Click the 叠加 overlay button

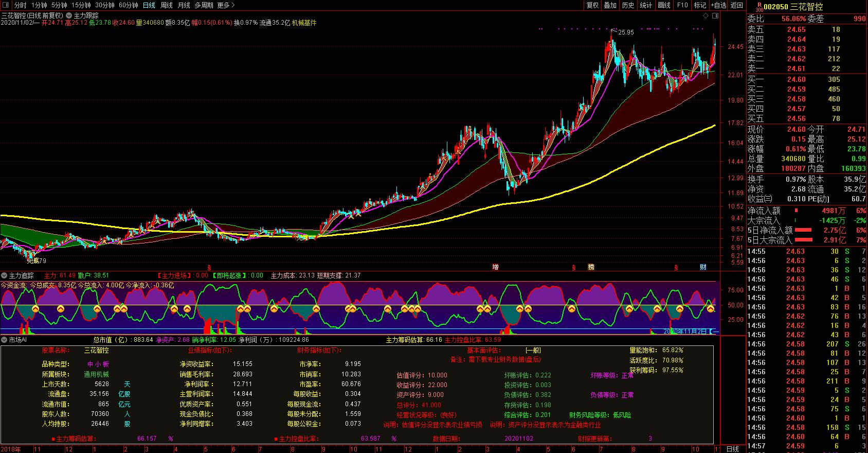pyautogui.click(x=610, y=5)
